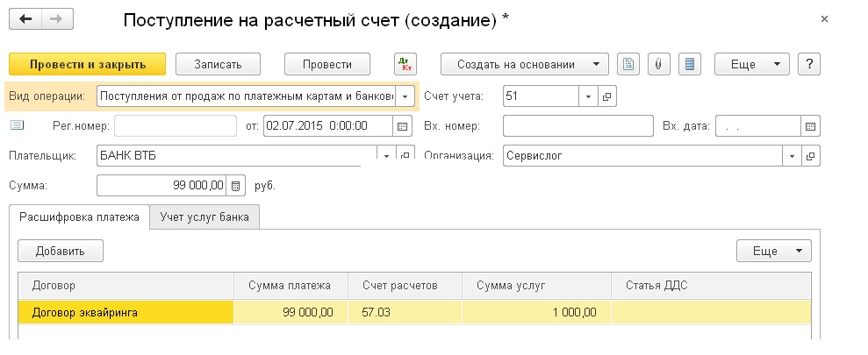Focus the Рег.номер field

(176, 126)
